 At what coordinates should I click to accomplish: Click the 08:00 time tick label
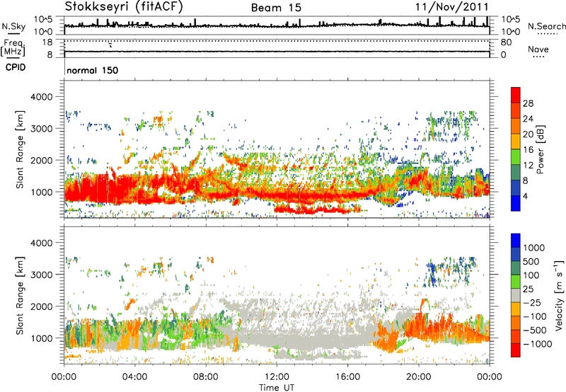tap(206, 377)
